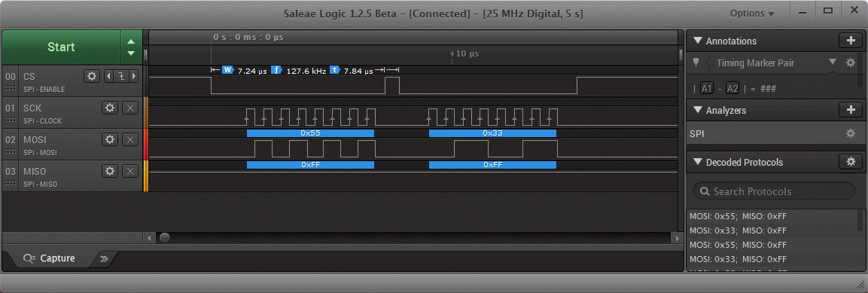Select CS falling edge trigger button
The image size is (868, 293).
pos(120,76)
